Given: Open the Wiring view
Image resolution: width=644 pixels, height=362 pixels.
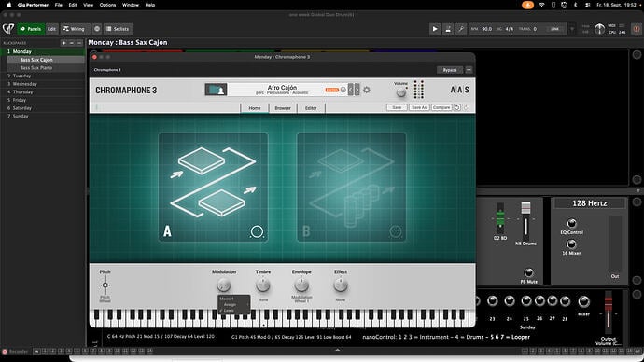Looking at the screenshot, I should [76, 29].
